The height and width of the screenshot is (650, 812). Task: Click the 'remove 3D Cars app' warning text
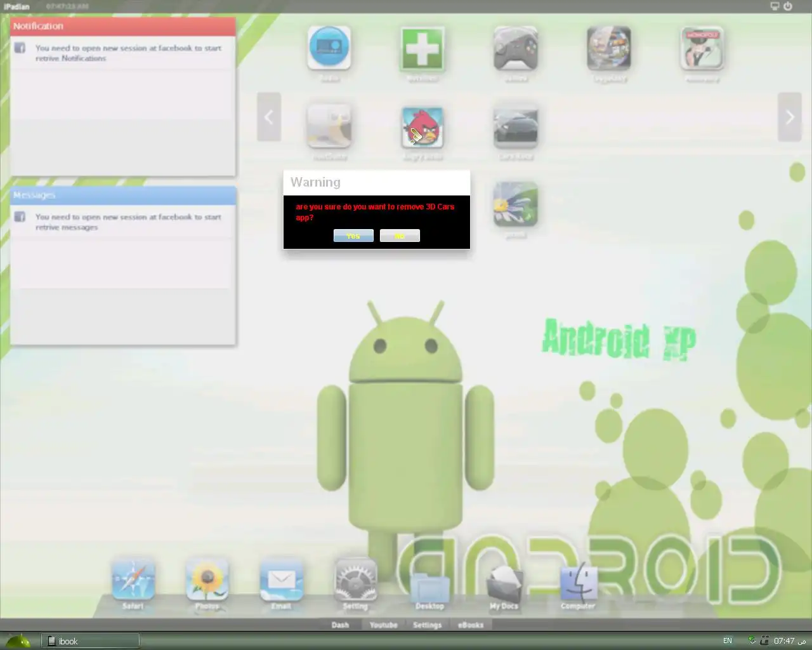click(x=375, y=212)
